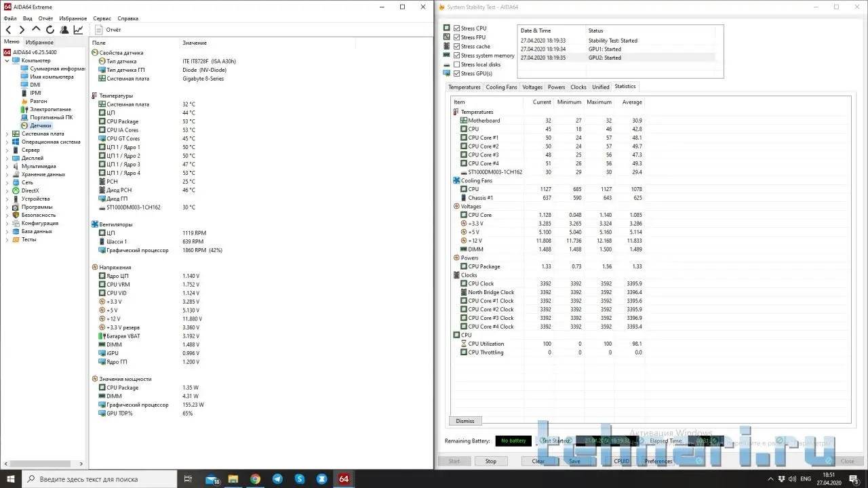Open the Сервис menu
The width and height of the screenshot is (868, 488).
pyautogui.click(x=102, y=18)
